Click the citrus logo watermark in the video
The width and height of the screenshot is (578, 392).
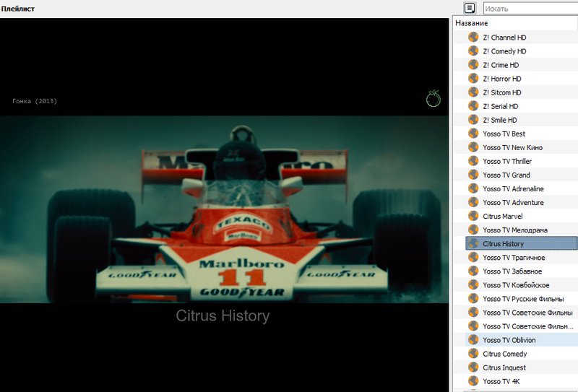(x=433, y=98)
